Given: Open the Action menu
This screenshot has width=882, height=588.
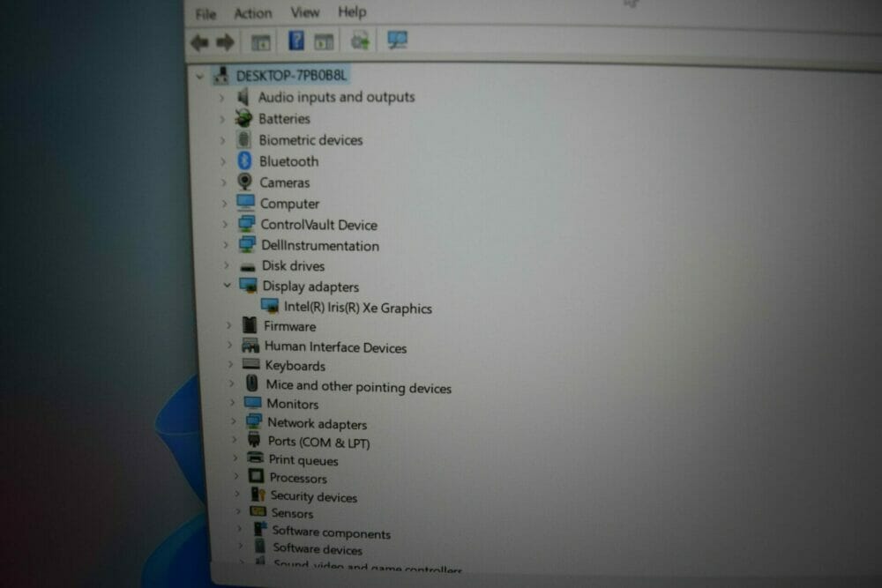Looking at the screenshot, I should pos(252,13).
